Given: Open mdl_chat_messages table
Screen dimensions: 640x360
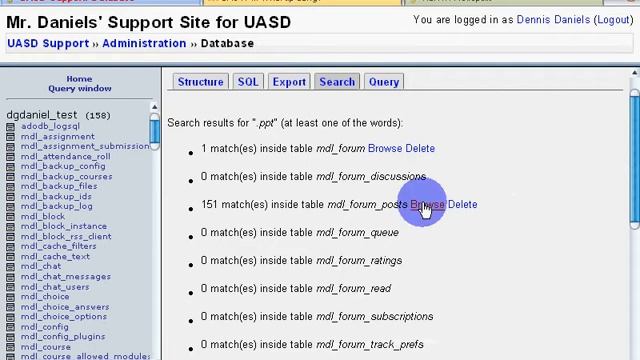Looking at the screenshot, I should pyautogui.click(x=66, y=276).
